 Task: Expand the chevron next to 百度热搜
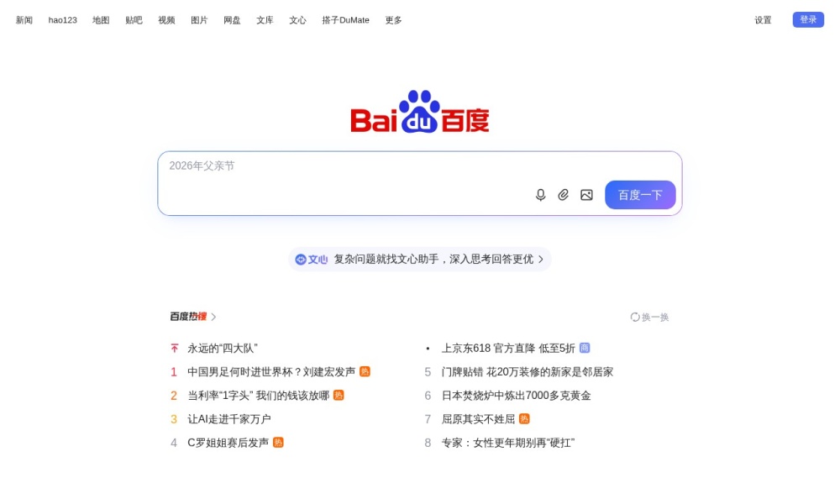pos(213,317)
